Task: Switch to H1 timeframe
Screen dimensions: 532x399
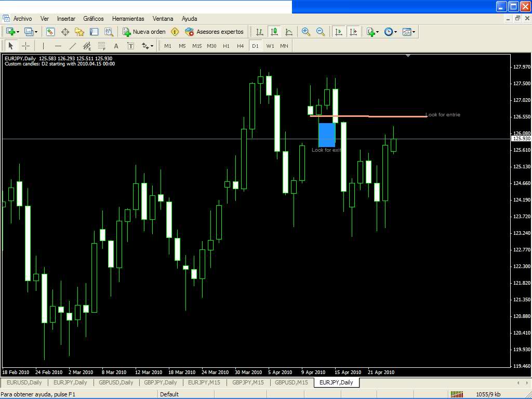Action: (226, 46)
